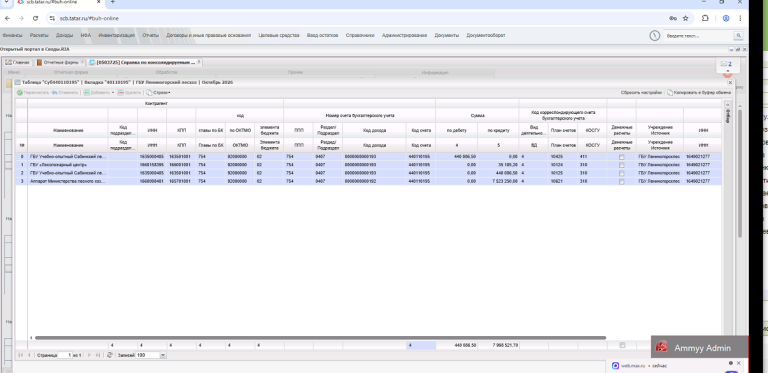
Task: Close the Отчетные формы tab
Action: tap(82, 62)
